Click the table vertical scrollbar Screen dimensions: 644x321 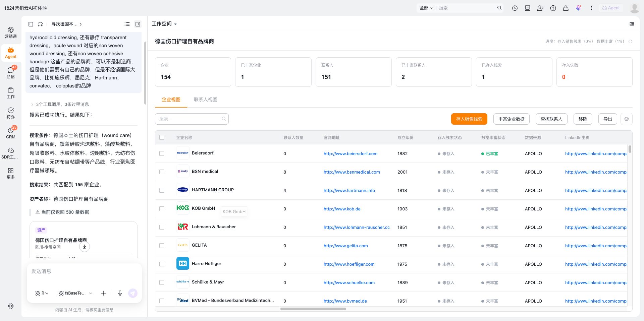click(630, 149)
